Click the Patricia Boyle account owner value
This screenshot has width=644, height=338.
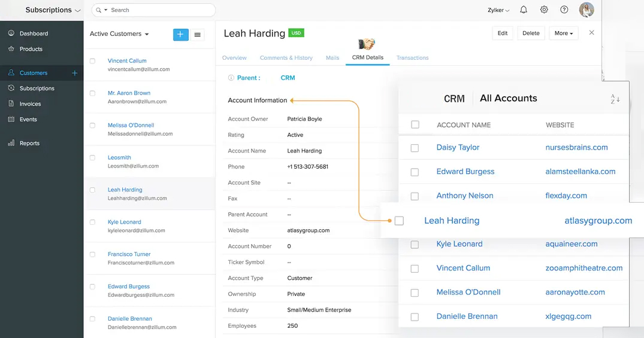304,119
